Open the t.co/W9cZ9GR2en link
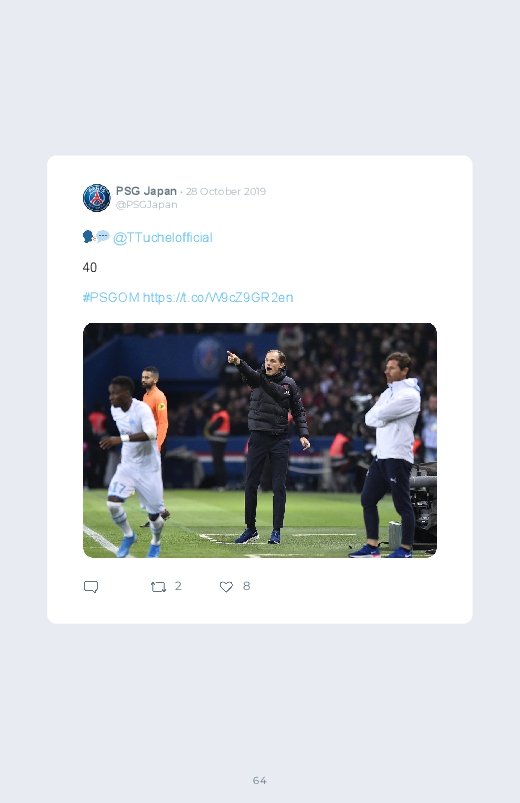The height and width of the screenshot is (803, 520). [x=218, y=298]
